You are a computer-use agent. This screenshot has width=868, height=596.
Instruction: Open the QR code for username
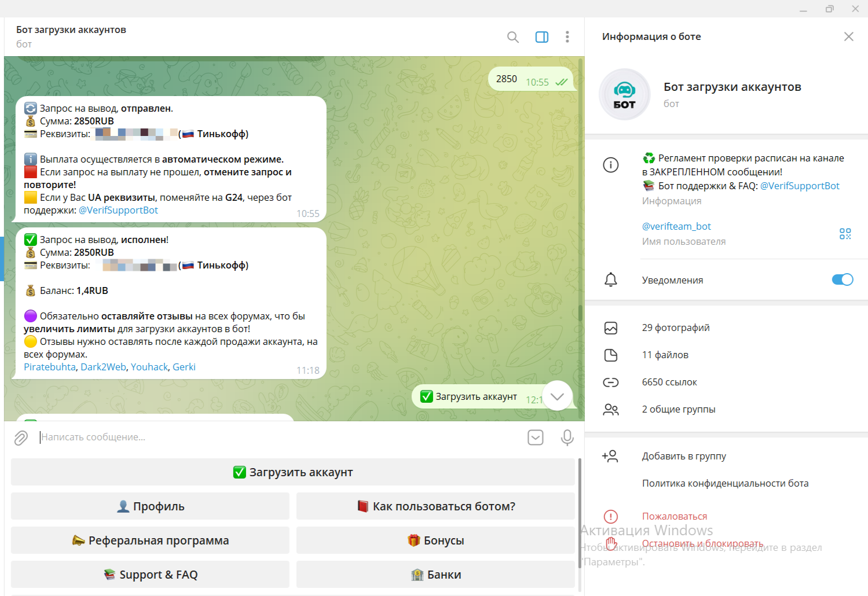pyautogui.click(x=845, y=234)
